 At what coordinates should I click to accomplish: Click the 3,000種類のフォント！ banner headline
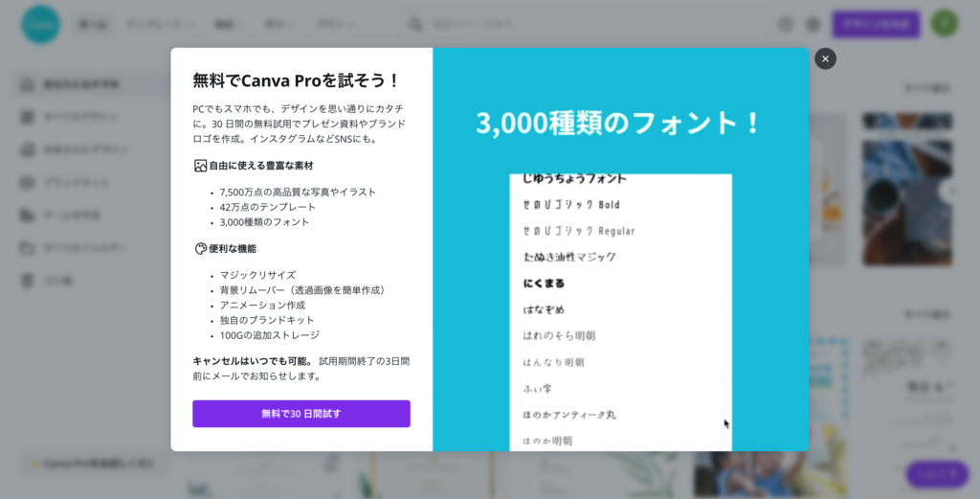pyautogui.click(x=618, y=123)
